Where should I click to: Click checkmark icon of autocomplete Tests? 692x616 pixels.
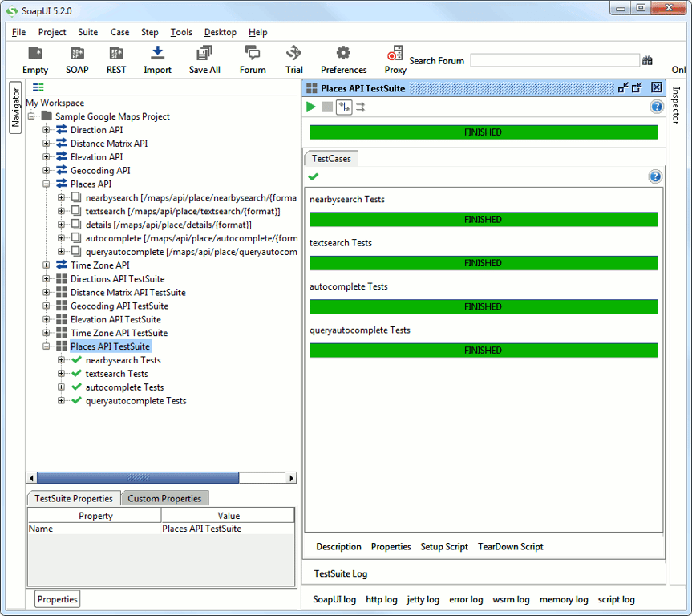[76, 387]
